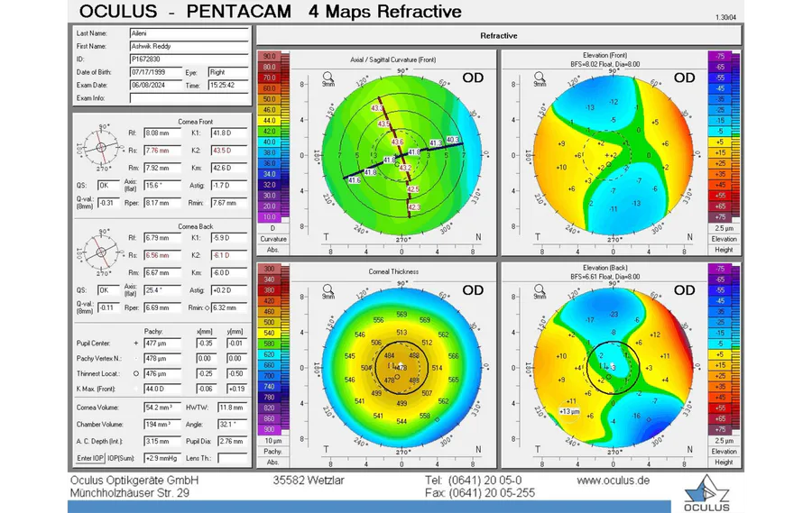Click the Enter IOP button
This screenshot has height=513, width=812.
tap(90, 458)
